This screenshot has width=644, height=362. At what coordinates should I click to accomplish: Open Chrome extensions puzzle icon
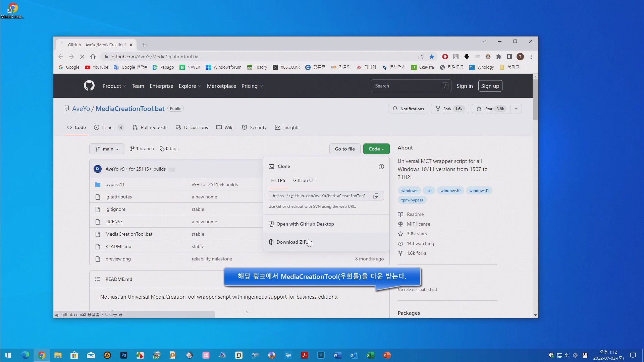pos(499,57)
